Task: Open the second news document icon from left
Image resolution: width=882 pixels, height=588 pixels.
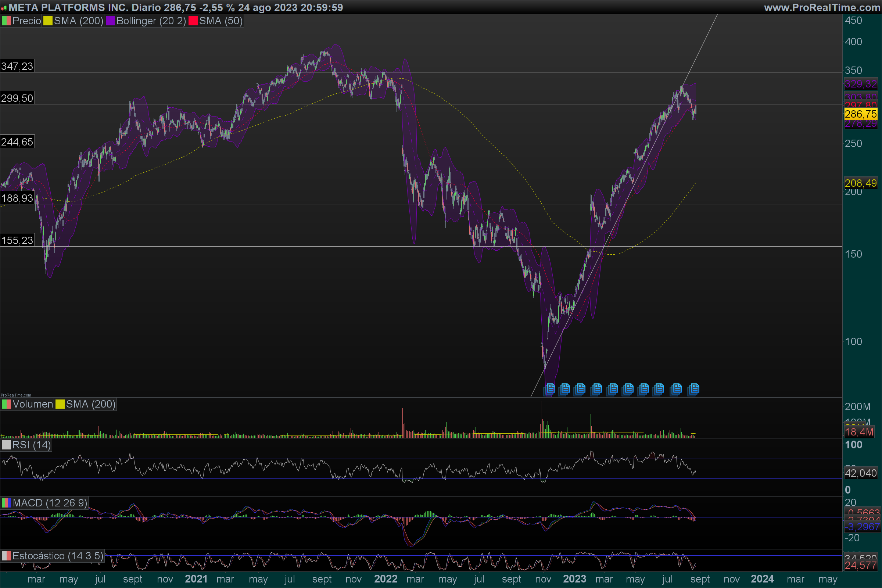Action: click(x=564, y=389)
